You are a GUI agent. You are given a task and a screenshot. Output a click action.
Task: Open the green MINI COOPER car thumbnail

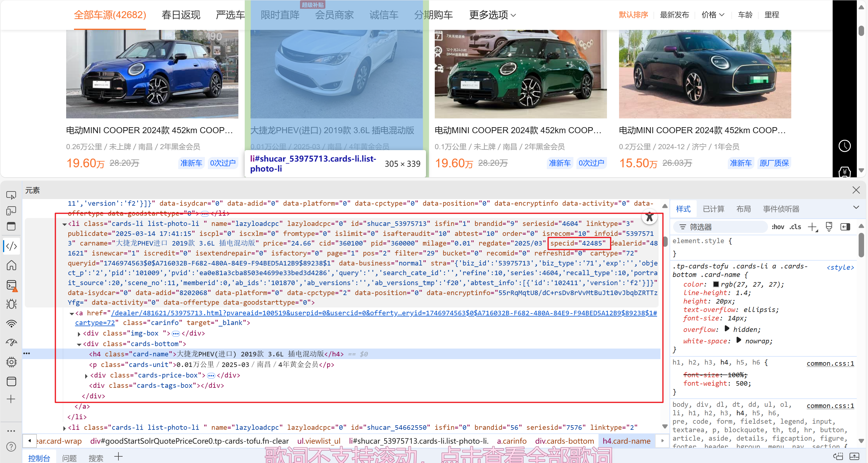click(521, 74)
